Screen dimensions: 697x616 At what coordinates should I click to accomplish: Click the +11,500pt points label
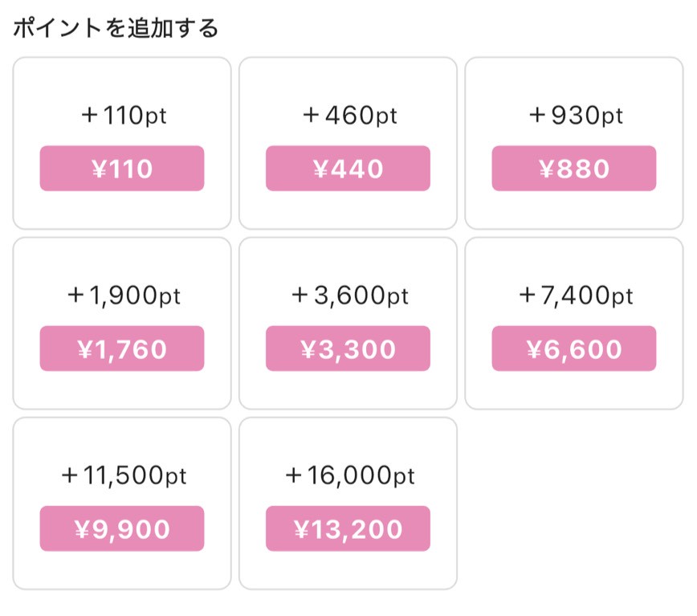123,476
